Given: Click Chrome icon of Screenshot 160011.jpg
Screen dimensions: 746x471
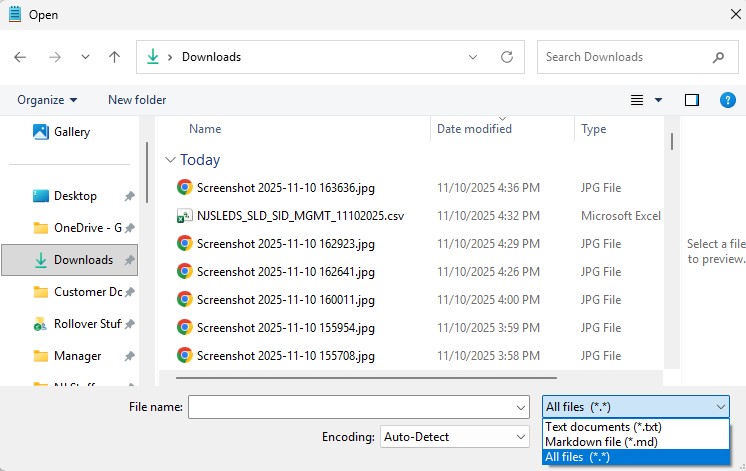Looking at the screenshot, I should pos(185,300).
